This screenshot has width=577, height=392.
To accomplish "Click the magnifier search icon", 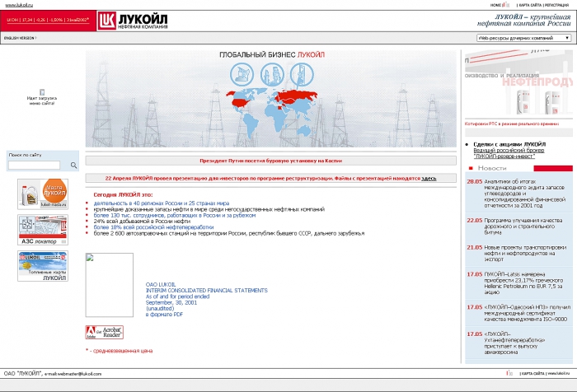I will [73, 166].
